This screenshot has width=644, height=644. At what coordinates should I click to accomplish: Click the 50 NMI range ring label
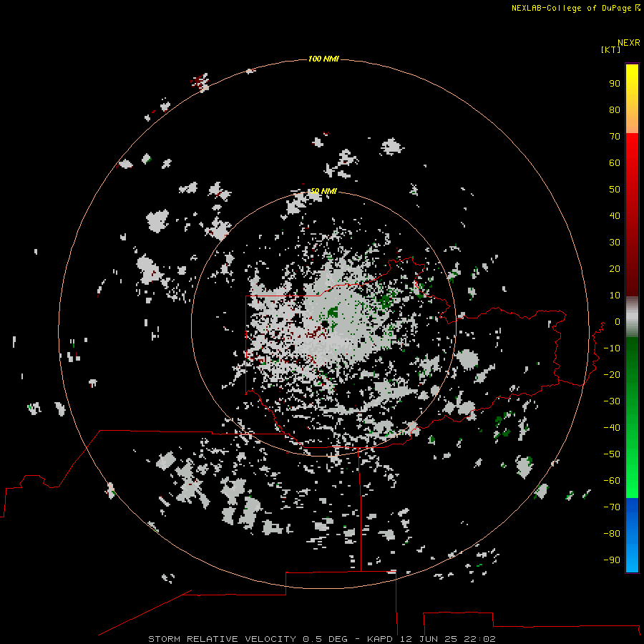coord(323,191)
